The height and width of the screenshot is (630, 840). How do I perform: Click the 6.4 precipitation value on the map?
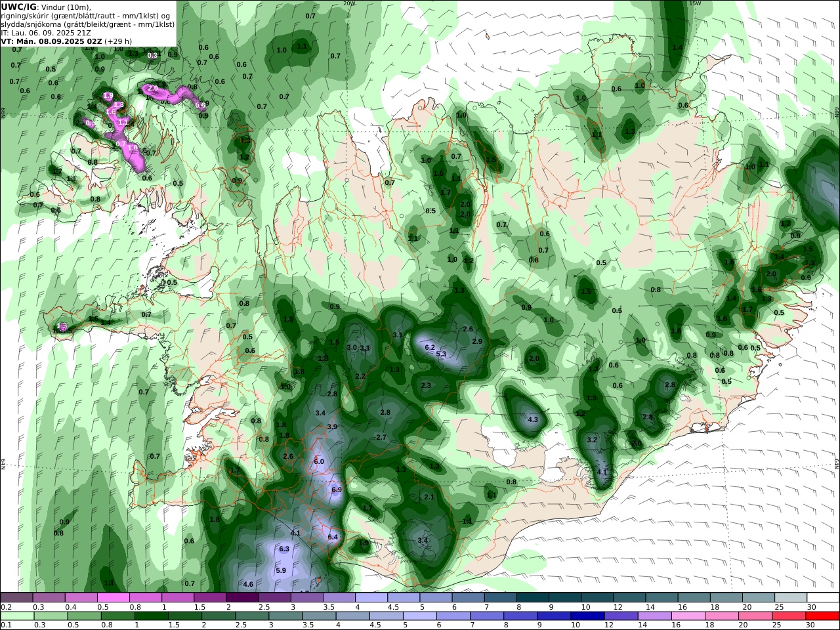(x=333, y=537)
